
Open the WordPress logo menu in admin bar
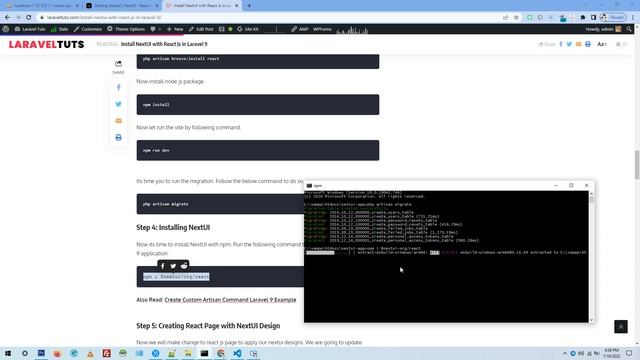6,29
